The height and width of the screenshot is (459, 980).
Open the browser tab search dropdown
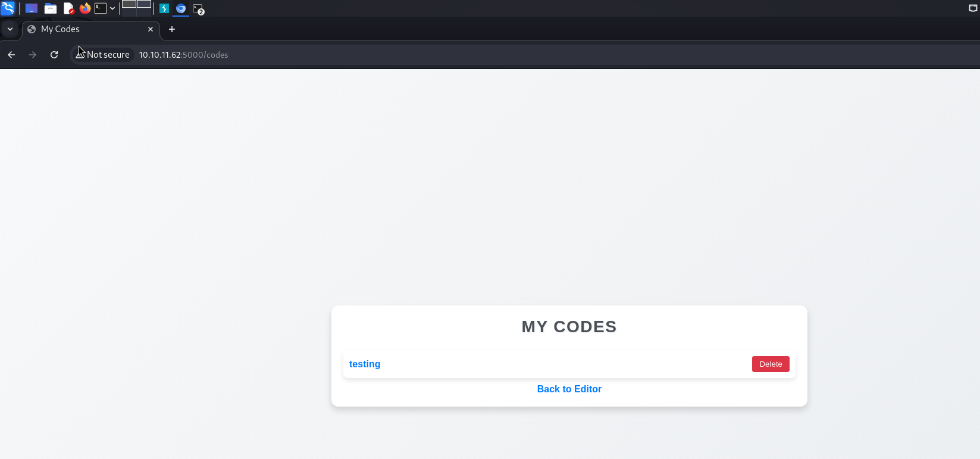click(x=10, y=29)
